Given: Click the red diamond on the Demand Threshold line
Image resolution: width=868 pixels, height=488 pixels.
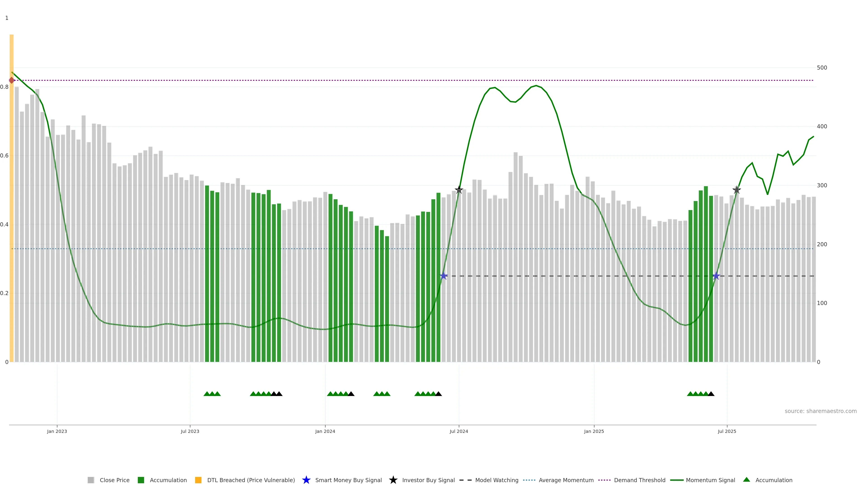Looking at the screenshot, I should (12, 80).
